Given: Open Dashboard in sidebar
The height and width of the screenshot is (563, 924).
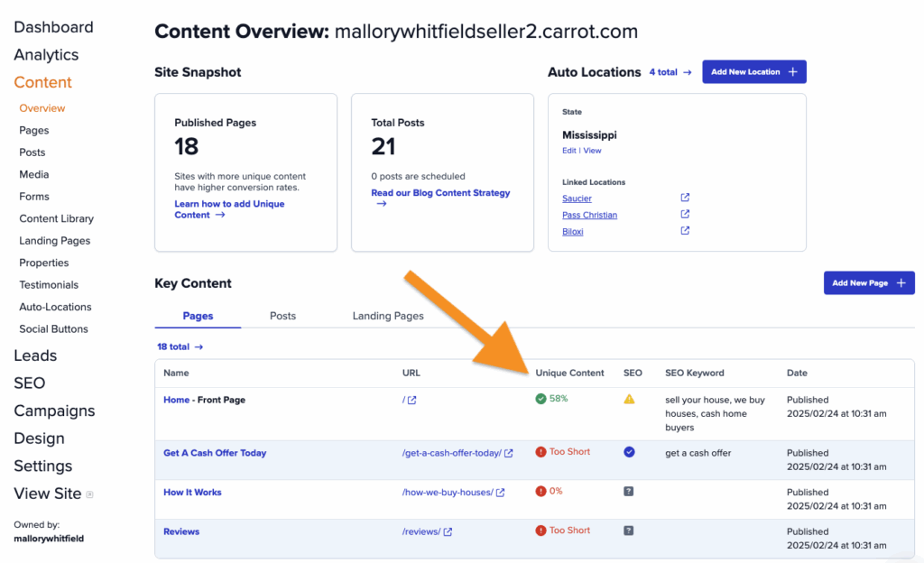Looking at the screenshot, I should pos(53,27).
